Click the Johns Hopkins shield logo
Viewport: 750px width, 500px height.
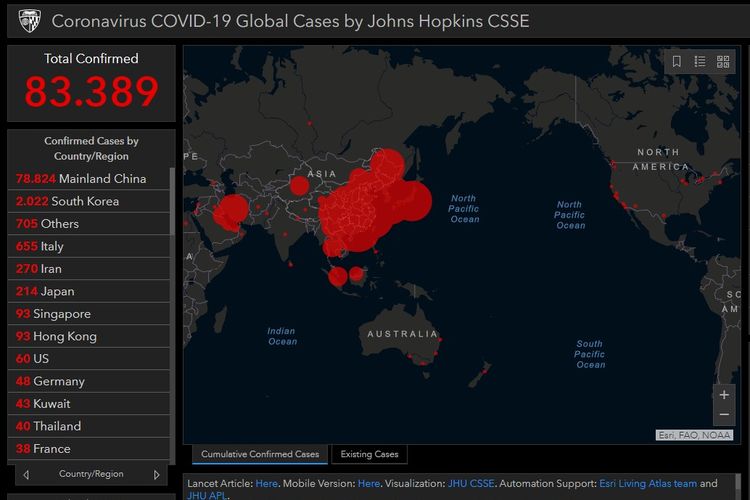[29, 21]
